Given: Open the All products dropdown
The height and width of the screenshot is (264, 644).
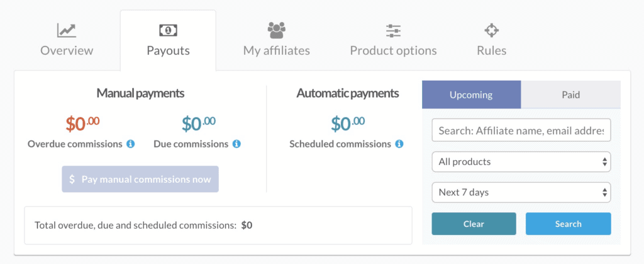Looking at the screenshot, I should pos(521,161).
